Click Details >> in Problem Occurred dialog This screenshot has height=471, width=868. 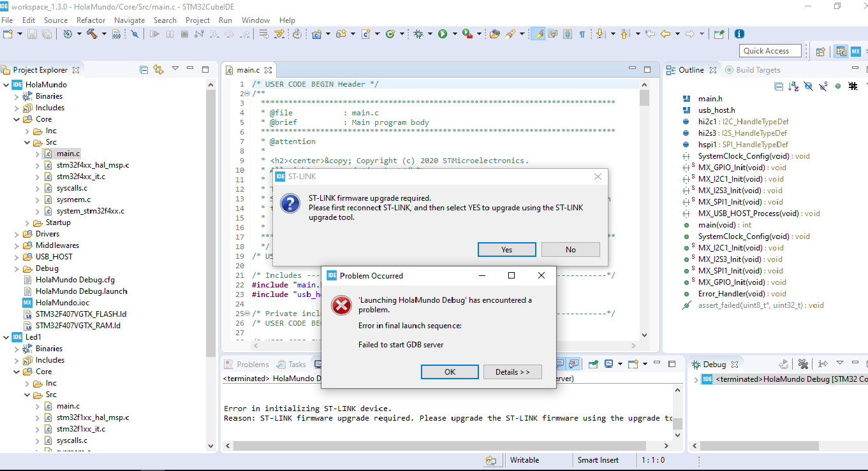[512, 372]
